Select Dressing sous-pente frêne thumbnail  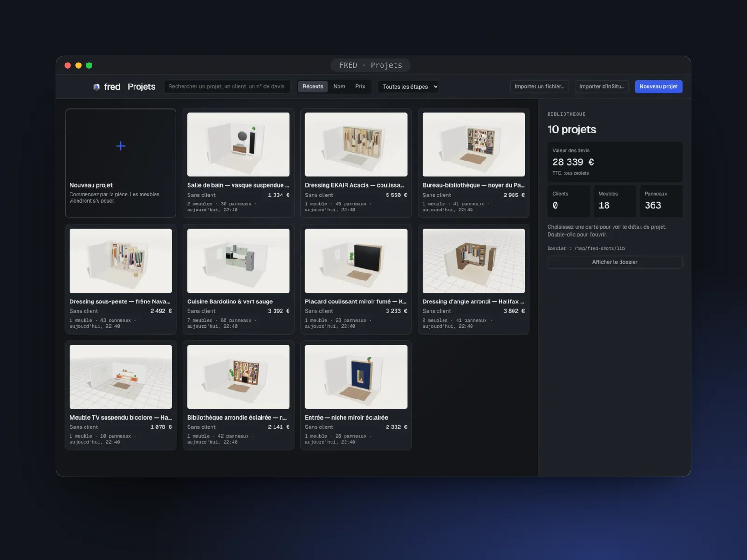121,261
